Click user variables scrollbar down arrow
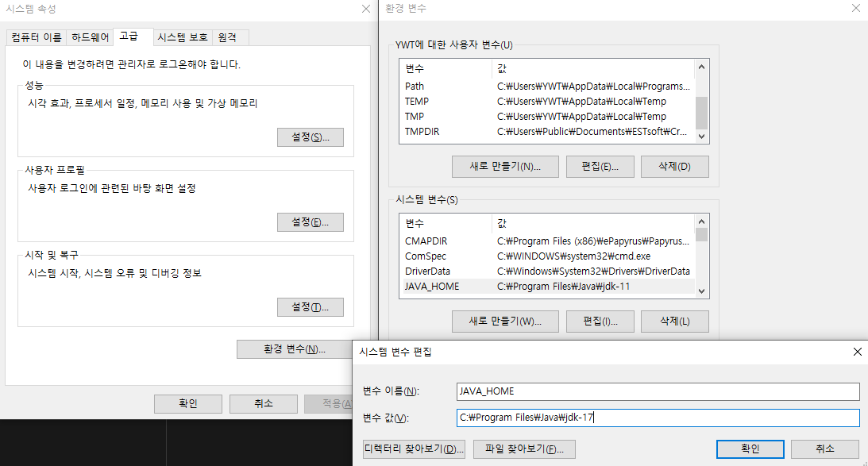This screenshot has width=868, height=466. click(x=701, y=136)
